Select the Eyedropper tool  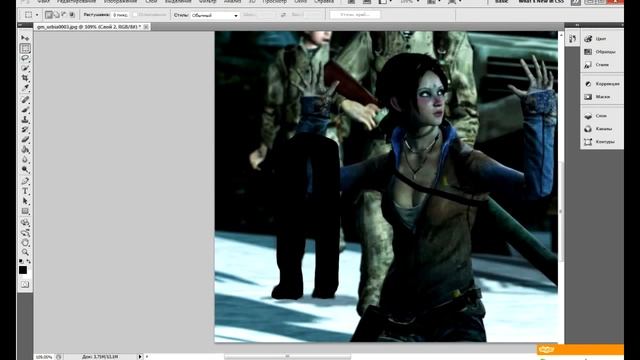pyautogui.click(x=25, y=87)
